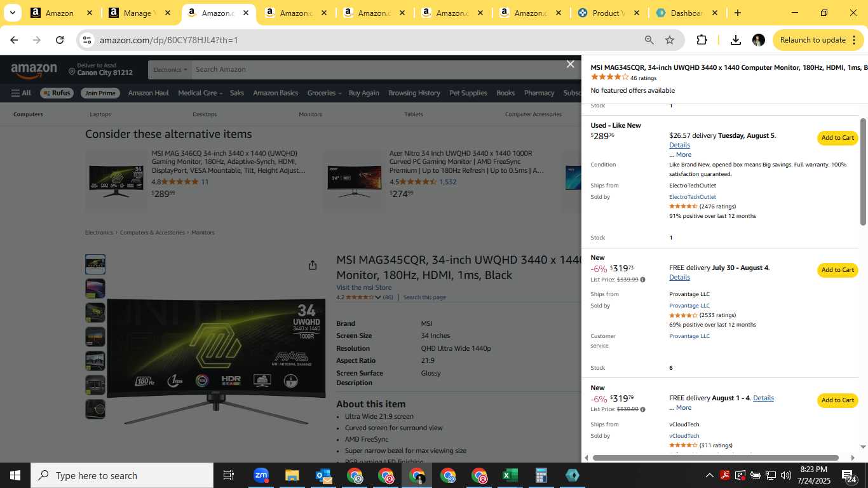Open ElectroTechOutlet seller link
This screenshot has height=488, width=868.
pyautogui.click(x=693, y=197)
